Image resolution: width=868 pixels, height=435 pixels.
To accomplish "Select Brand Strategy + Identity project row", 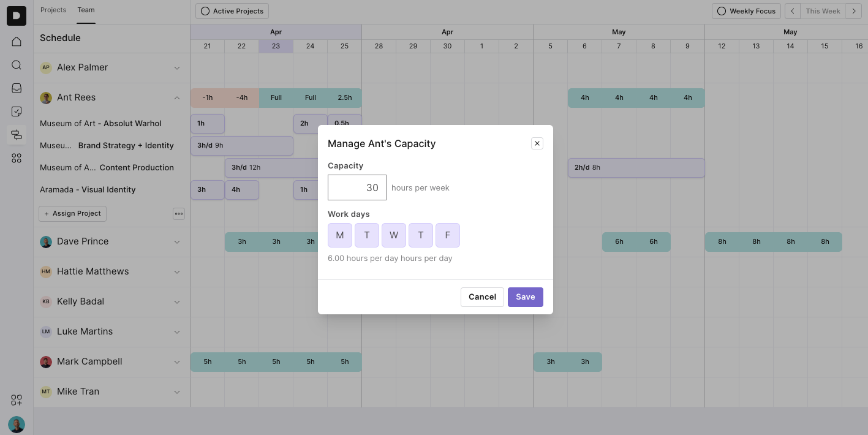I will coord(107,145).
